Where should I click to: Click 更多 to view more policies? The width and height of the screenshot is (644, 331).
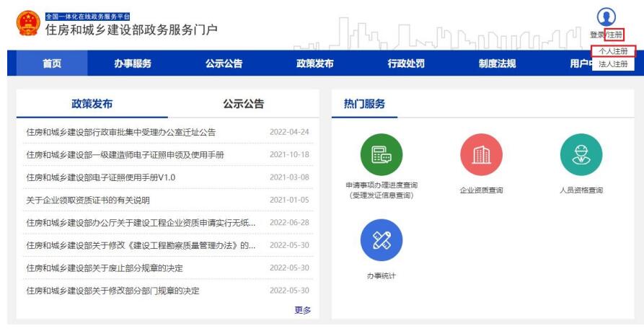pos(302,310)
